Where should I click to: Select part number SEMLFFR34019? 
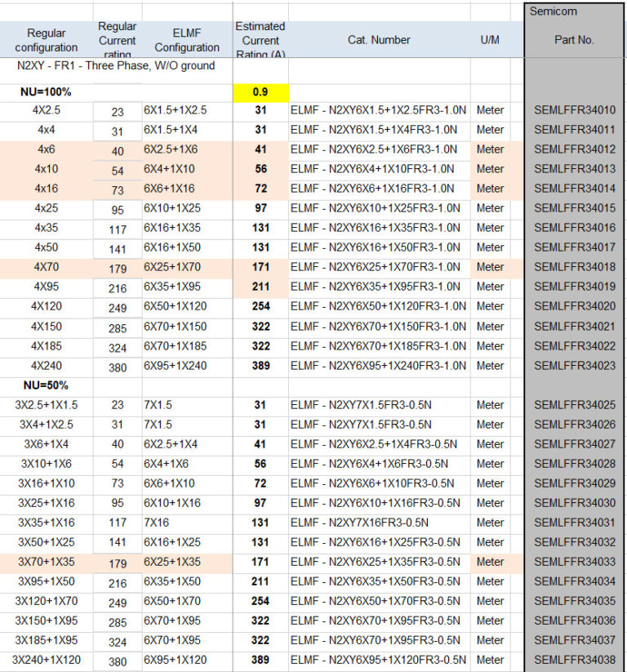[574, 287]
